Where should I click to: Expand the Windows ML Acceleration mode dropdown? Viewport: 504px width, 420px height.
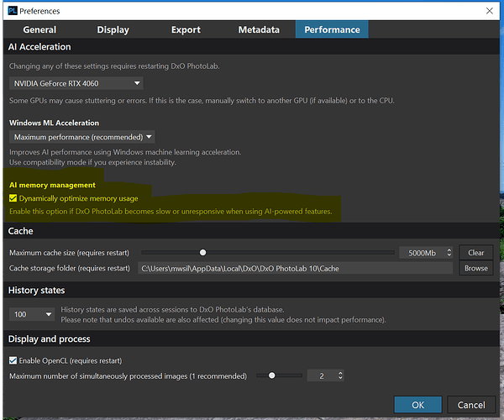click(x=82, y=137)
